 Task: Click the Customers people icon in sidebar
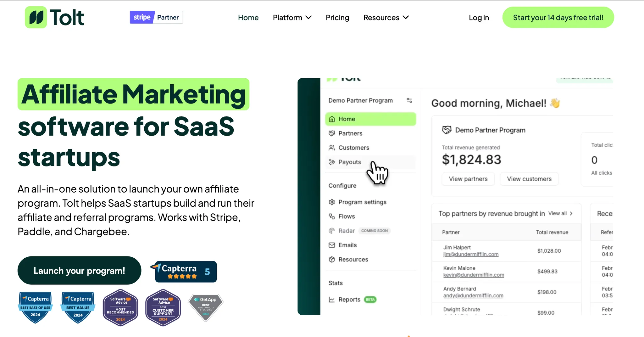tap(332, 148)
